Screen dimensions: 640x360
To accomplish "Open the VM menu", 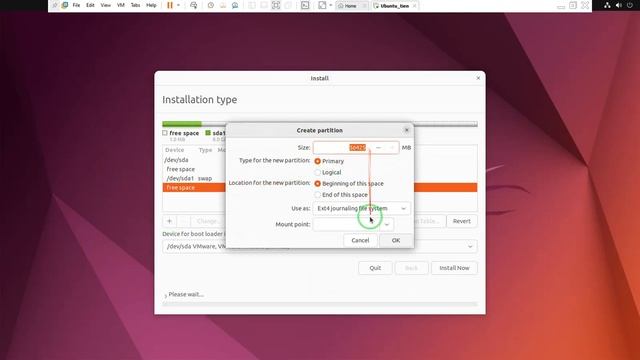I will pyautogui.click(x=121, y=5).
